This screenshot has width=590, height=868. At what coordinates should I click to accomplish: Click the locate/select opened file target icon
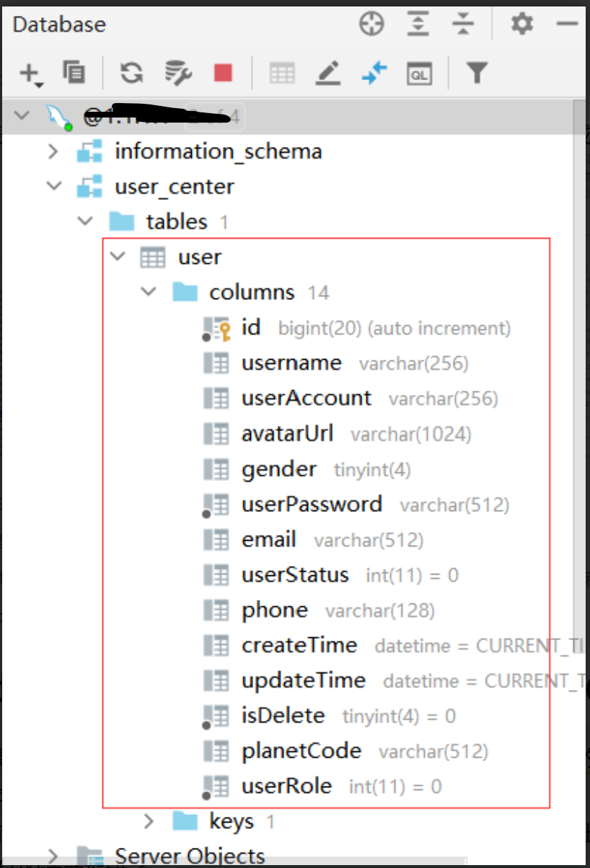[x=372, y=25]
